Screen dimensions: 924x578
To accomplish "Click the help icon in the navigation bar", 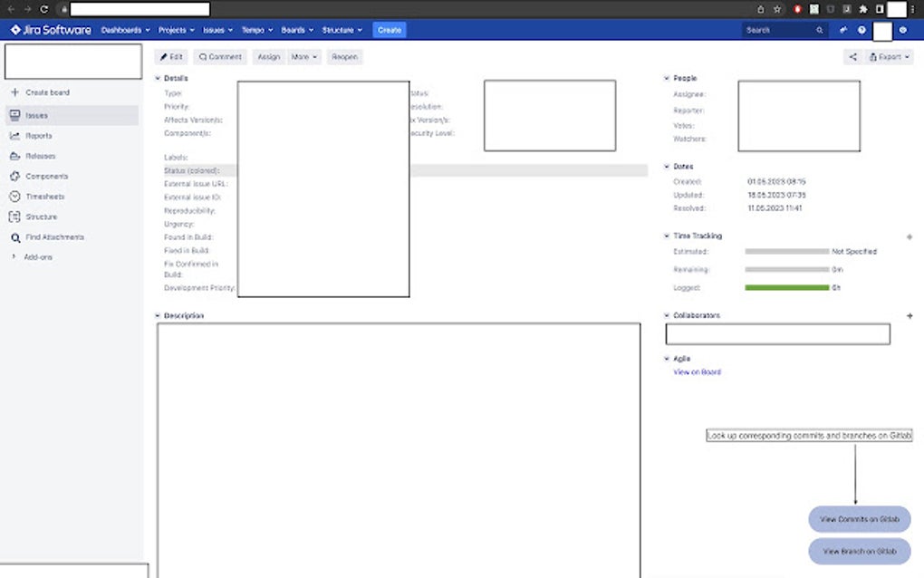I will (861, 29).
